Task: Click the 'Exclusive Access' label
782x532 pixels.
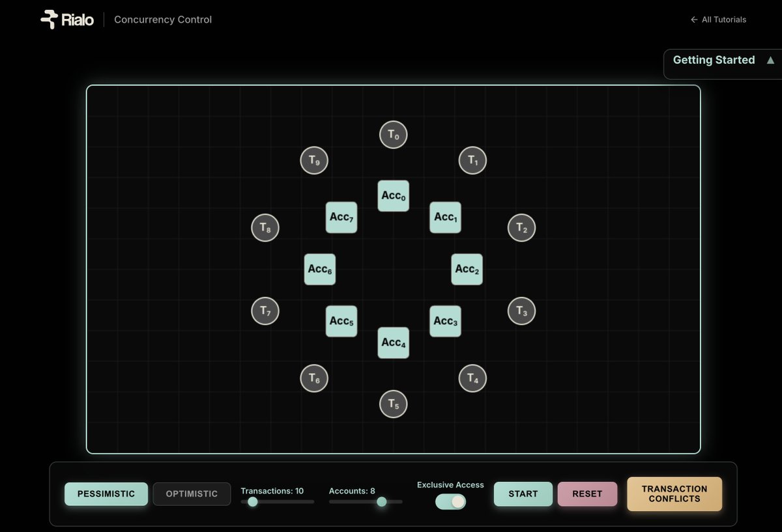Action: click(x=451, y=485)
